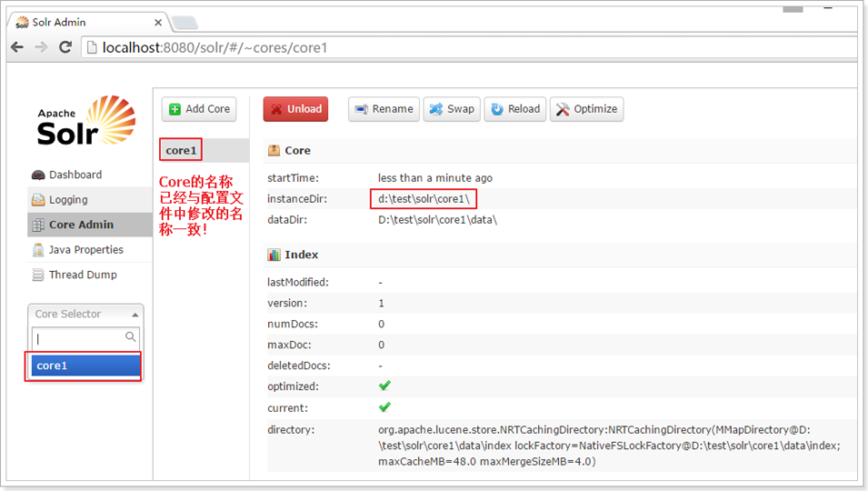Click the Rename core button
The width and height of the screenshot is (868, 491).
384,109
